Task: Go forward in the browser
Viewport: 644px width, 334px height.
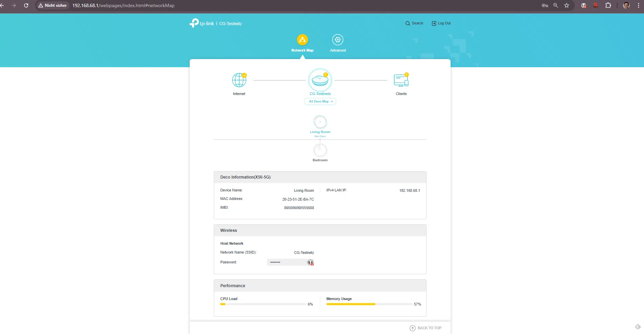Action: click(14, 5)
